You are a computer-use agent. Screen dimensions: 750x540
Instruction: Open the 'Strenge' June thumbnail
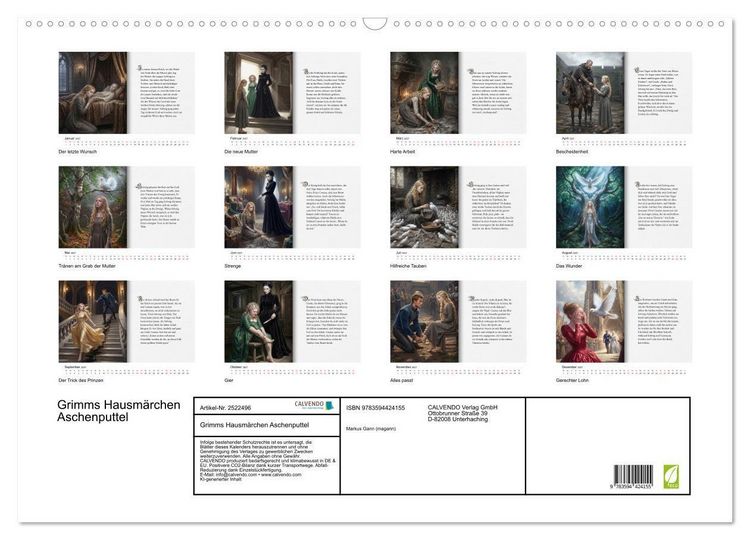click(292, 207)
